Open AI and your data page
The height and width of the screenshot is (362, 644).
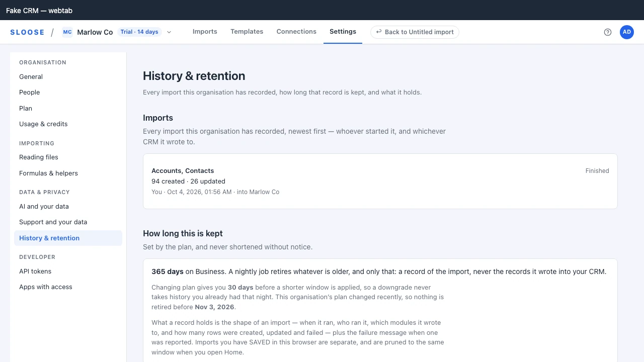[68, 207]
